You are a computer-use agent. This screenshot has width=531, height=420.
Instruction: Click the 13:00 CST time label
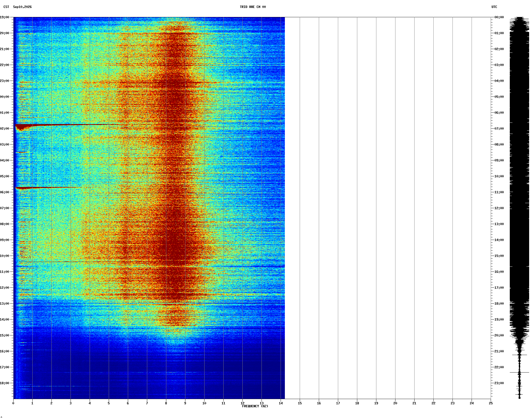pos(5,304)
